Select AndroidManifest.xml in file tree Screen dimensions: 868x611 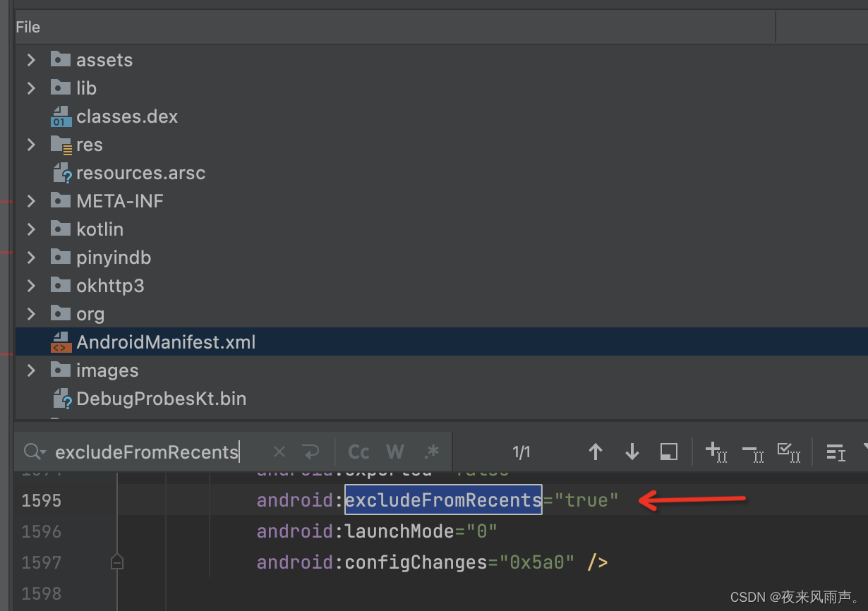(166, 342)
